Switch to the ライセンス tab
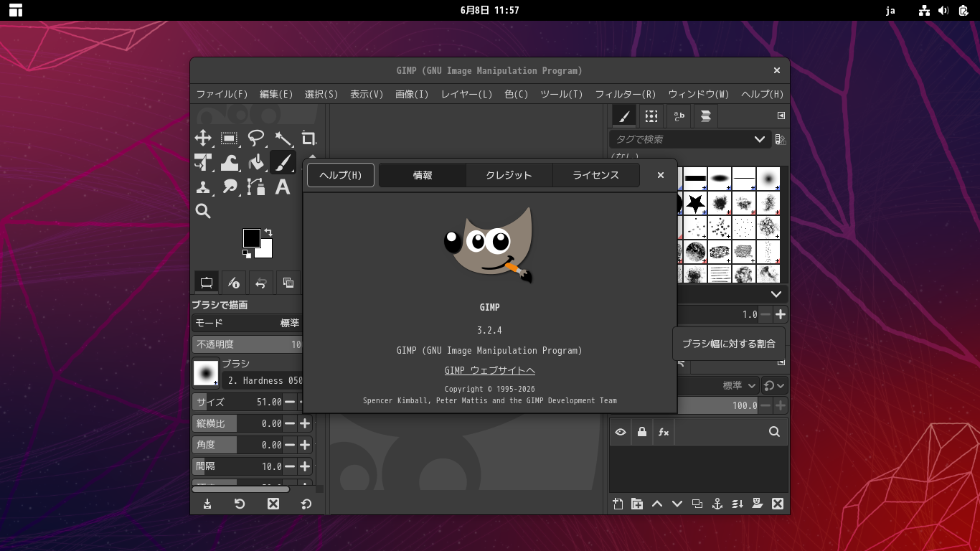 [x=595, y=175]
